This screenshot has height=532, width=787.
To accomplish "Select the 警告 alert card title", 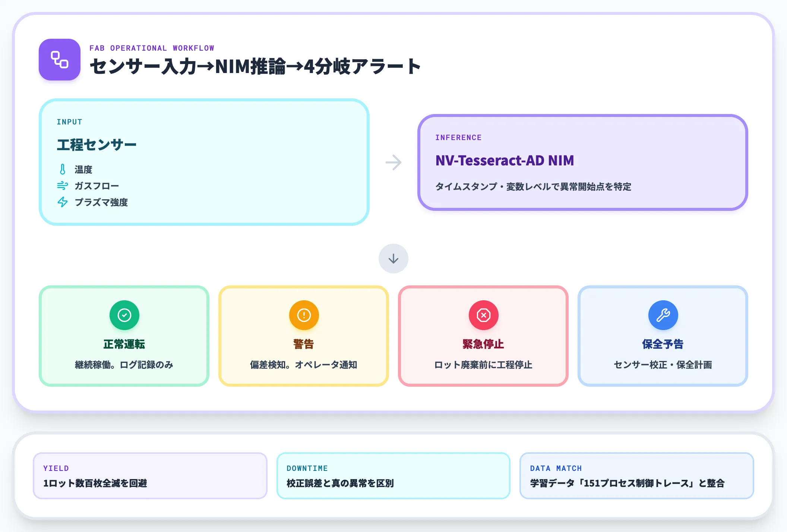I will [304, 344].
